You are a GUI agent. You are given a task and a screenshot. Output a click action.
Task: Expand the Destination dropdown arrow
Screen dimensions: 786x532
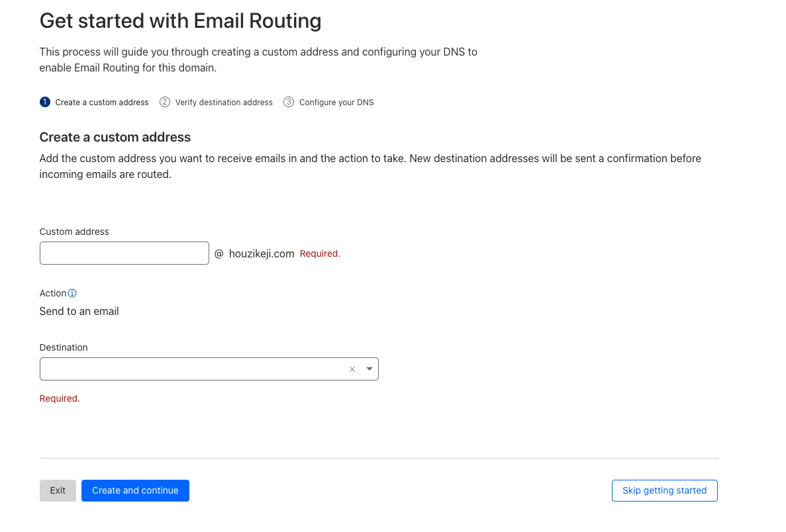coord(369,369)
